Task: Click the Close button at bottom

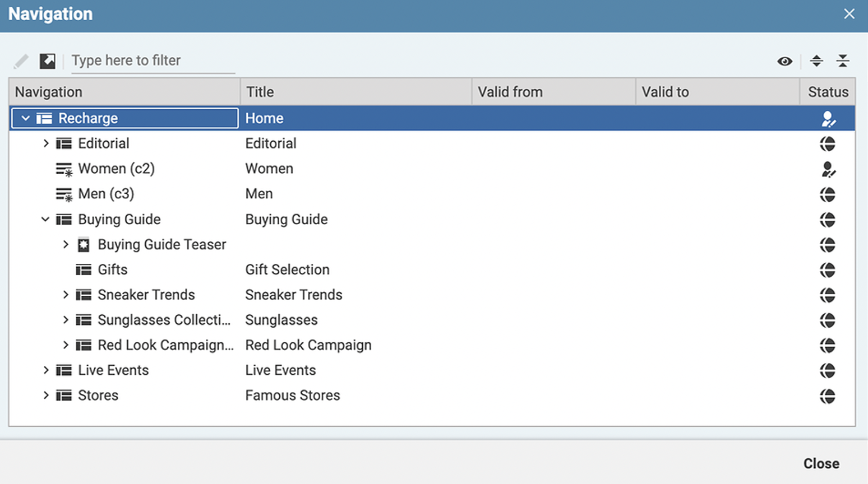Action: click(x=821, y=464)
